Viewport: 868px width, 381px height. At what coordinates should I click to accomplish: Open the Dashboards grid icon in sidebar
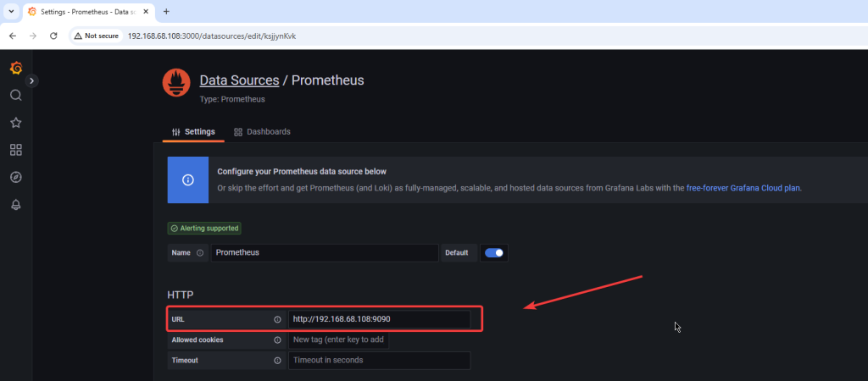point(15,150)
